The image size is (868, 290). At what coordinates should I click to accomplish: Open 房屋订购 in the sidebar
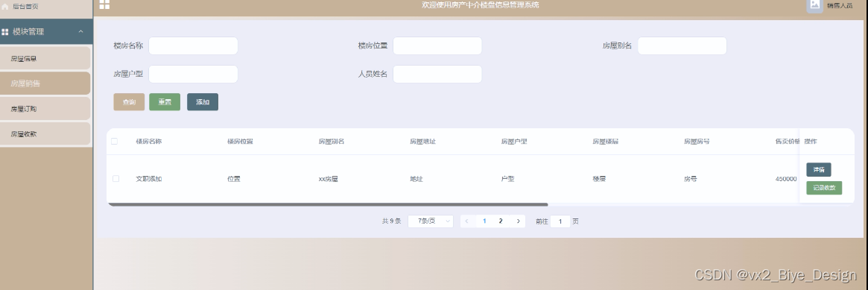coord(45,109)
